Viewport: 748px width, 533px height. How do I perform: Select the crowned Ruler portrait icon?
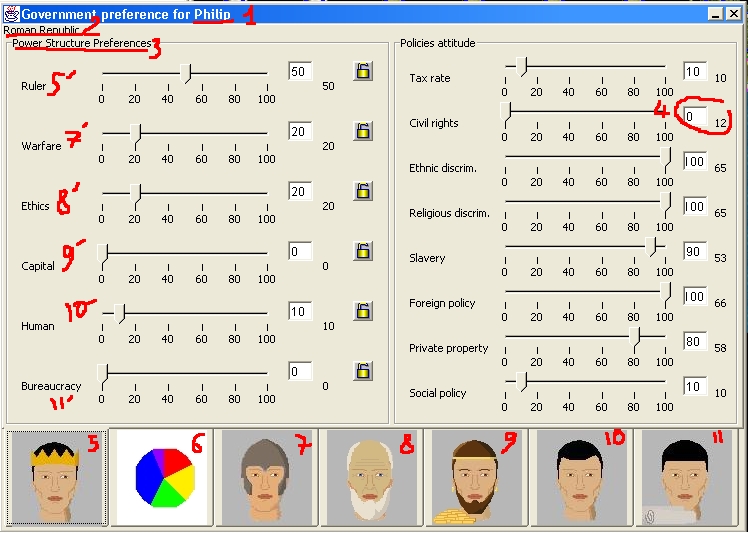(x=56, y=478)
